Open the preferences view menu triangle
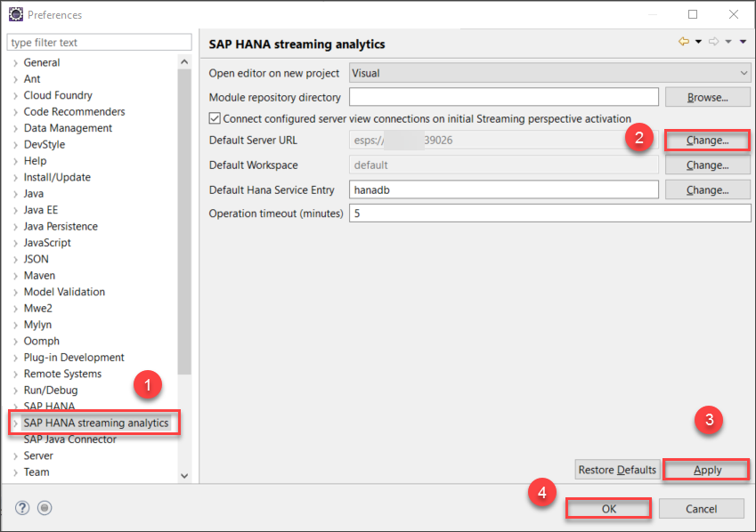 pyautogui.click(x=743, y=42)
